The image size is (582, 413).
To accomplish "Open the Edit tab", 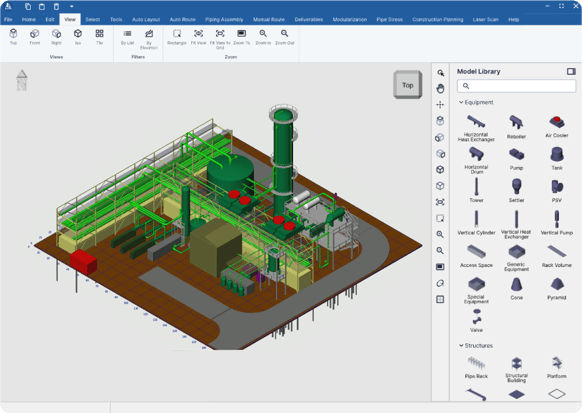I will coord(50,19).
